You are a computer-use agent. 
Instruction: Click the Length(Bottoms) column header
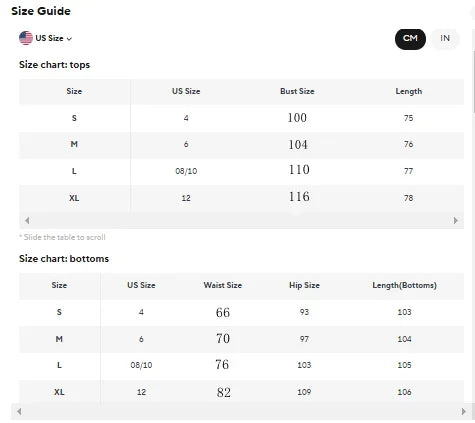tap(404, 285)
